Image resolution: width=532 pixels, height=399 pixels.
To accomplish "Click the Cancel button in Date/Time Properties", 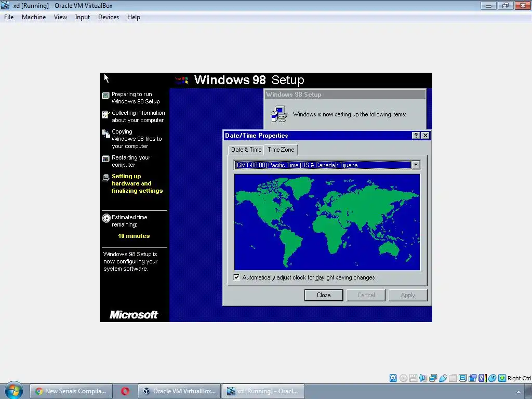I will (366, 295).
